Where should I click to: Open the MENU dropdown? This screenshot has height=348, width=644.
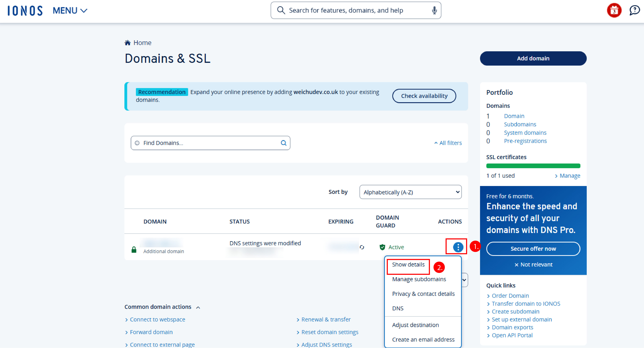70,10
